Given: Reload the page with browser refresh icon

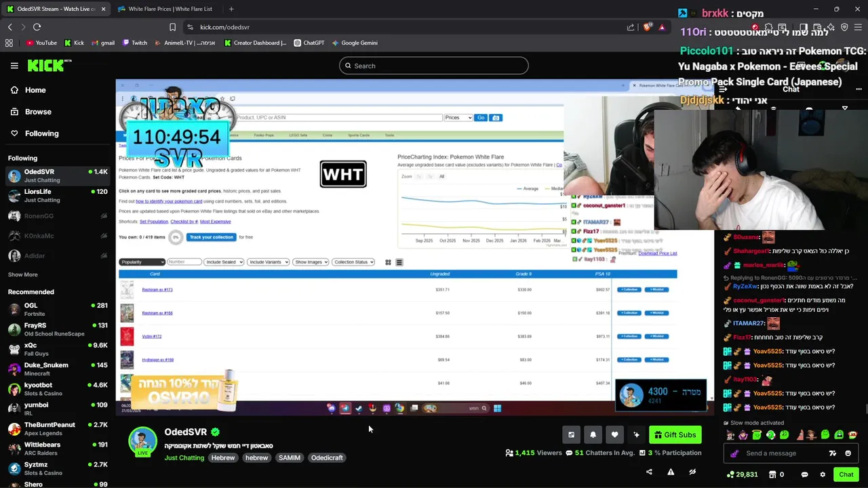Looking at the screenshot, I should [x=37, y=27].
